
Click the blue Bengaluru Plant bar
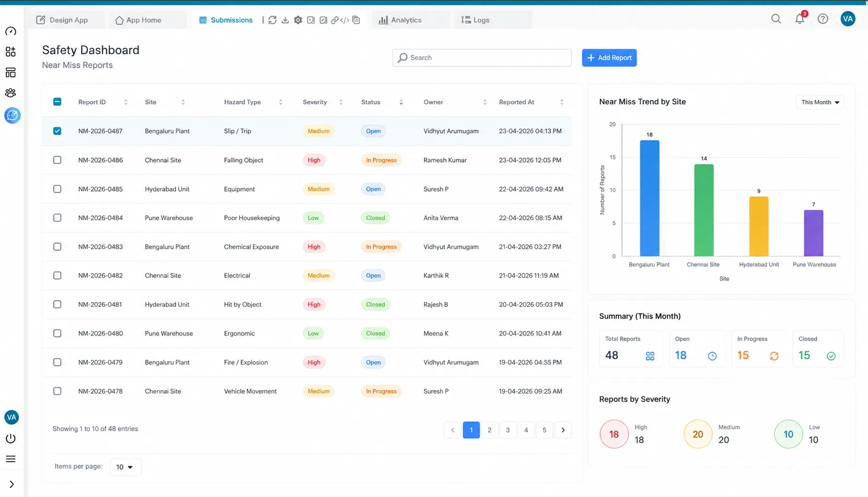649,198
